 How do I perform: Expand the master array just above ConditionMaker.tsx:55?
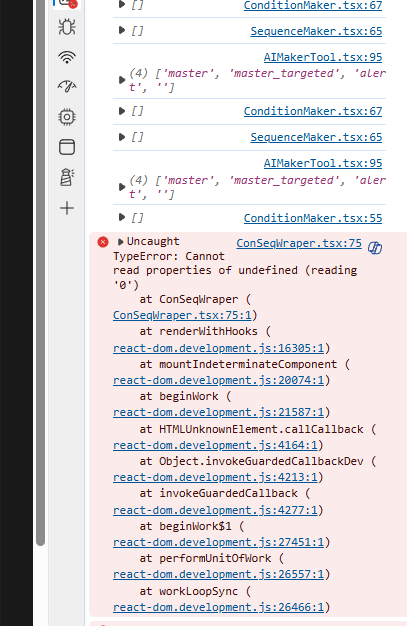click(122, 187)
